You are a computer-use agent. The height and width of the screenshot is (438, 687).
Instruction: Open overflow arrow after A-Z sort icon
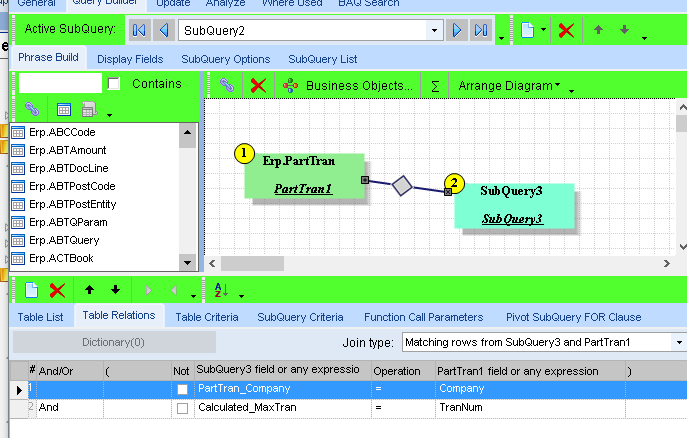click(x=241, y=296)
